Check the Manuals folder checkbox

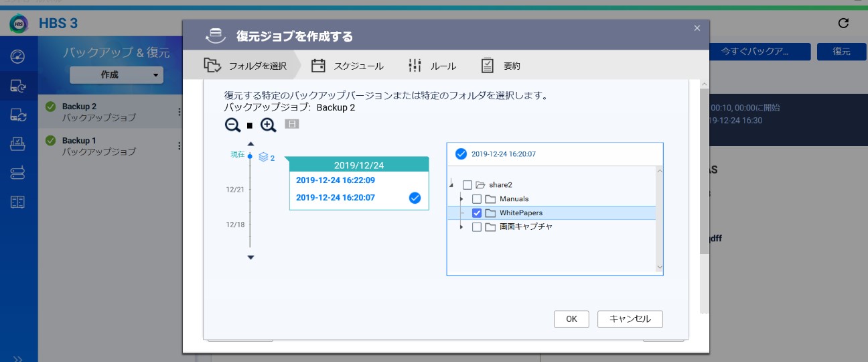(x=477, y=199)
